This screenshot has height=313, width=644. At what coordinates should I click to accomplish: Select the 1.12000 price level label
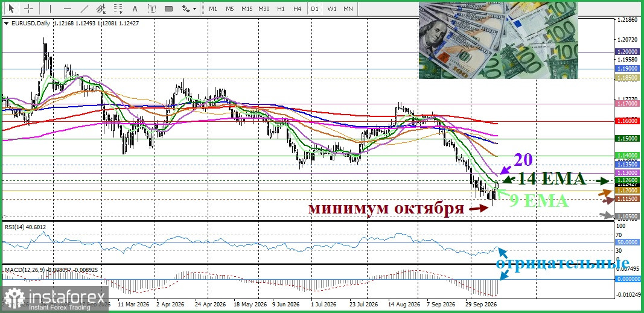point(628,191)
